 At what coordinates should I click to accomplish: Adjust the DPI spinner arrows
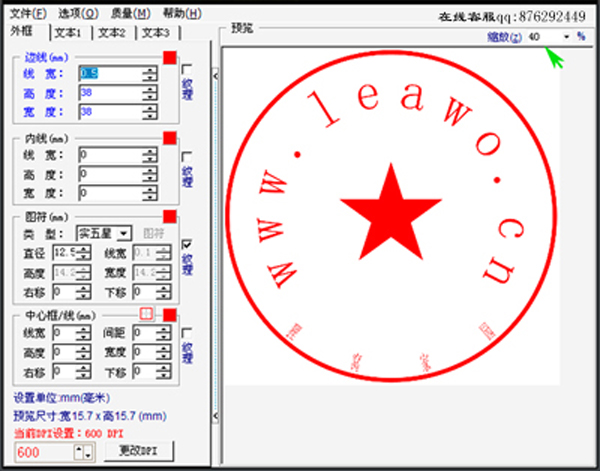coord(84,452)
